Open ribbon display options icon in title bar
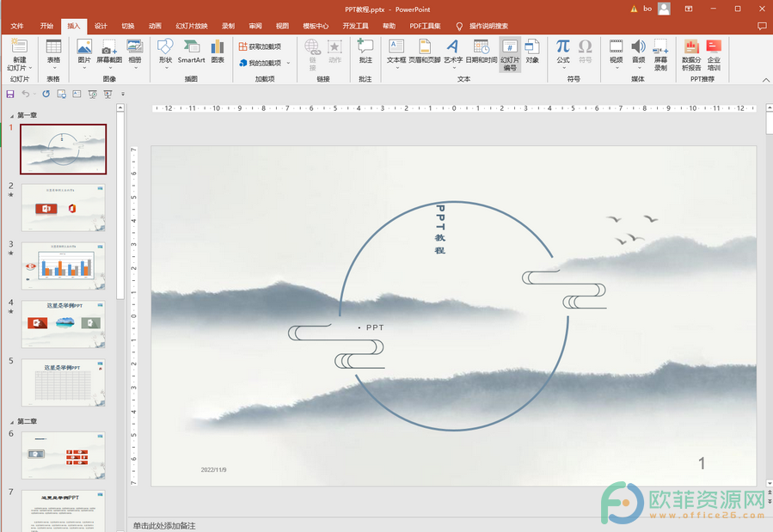The width and height of the screenshot is (773, 532). pyautogui.click(x=689, y=9)
